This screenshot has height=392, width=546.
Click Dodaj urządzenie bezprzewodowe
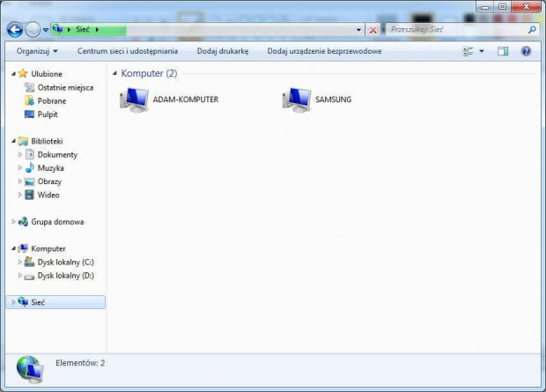[x=324, y=51]
